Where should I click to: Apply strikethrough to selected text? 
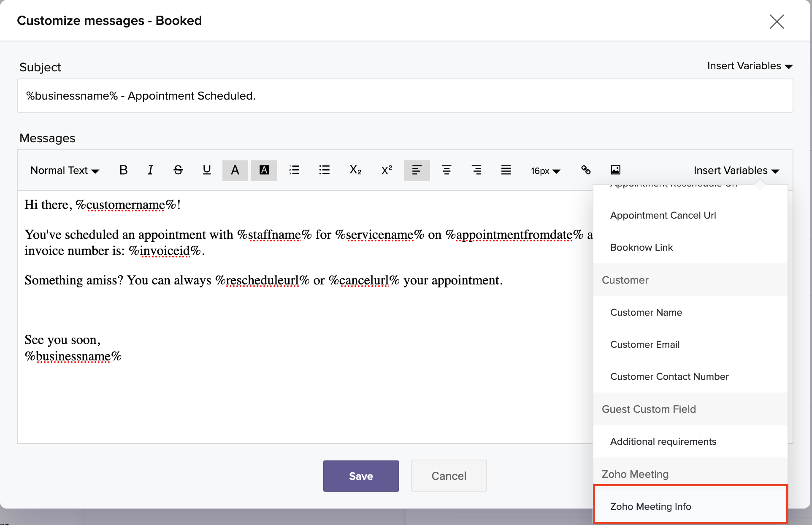(x=178, y=170)
